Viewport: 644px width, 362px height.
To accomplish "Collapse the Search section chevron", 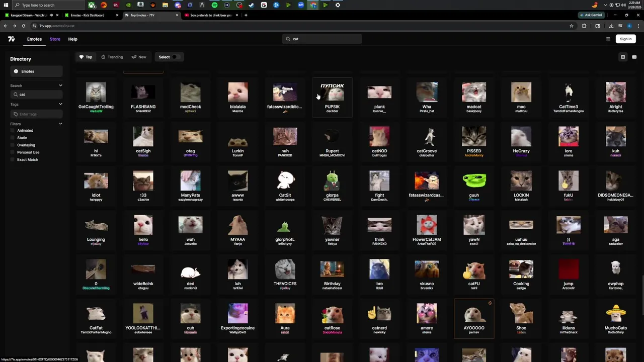I will (60, 85).
